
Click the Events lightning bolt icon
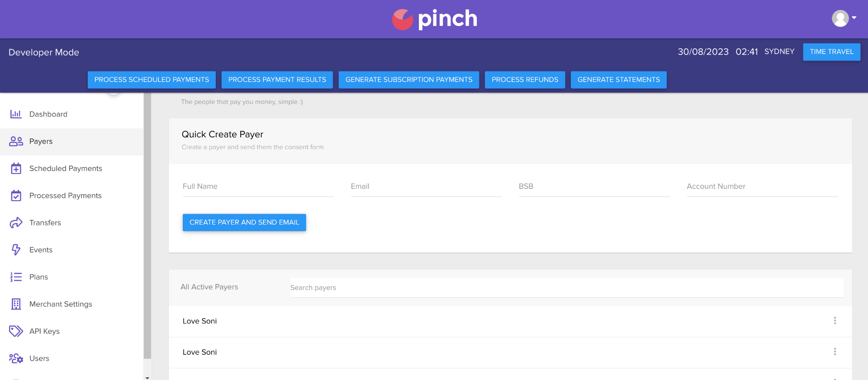(x=16, y=250)
